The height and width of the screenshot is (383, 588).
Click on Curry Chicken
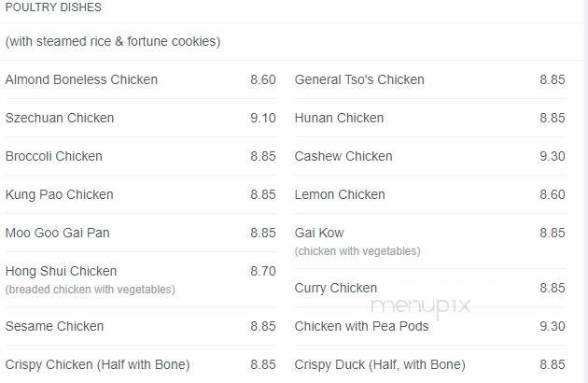(336, 288)
